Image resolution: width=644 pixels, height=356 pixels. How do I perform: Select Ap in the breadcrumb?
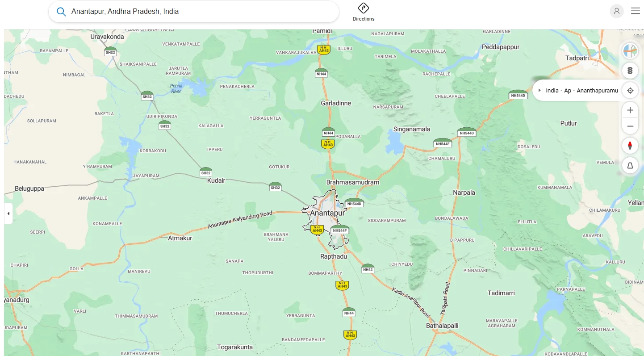[568, 90]
